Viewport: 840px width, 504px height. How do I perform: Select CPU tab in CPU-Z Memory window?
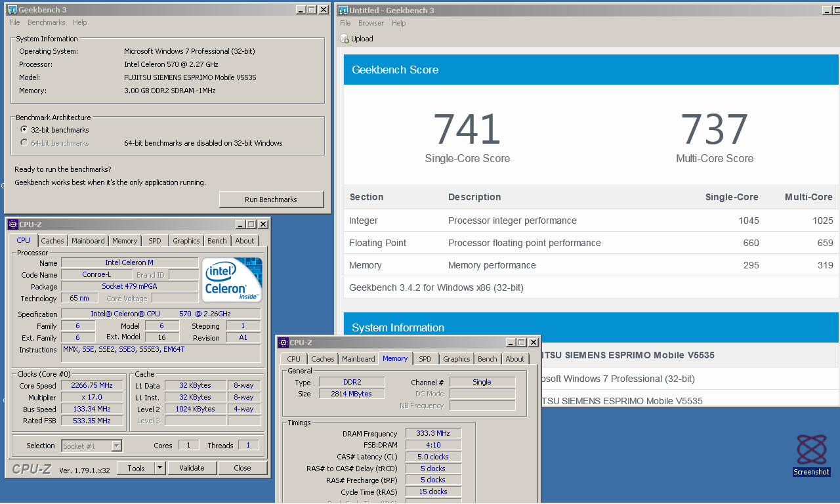[294, 359]
